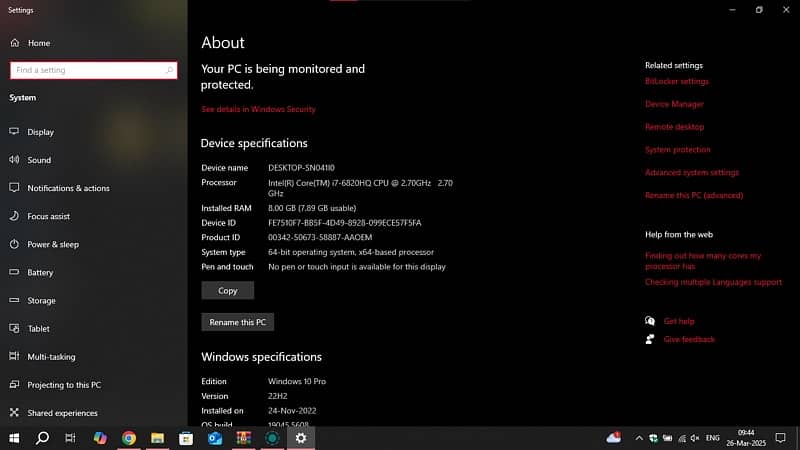Select the Device ID value text
This screenshot has width=800, height=450.
[x=344, y=223]
